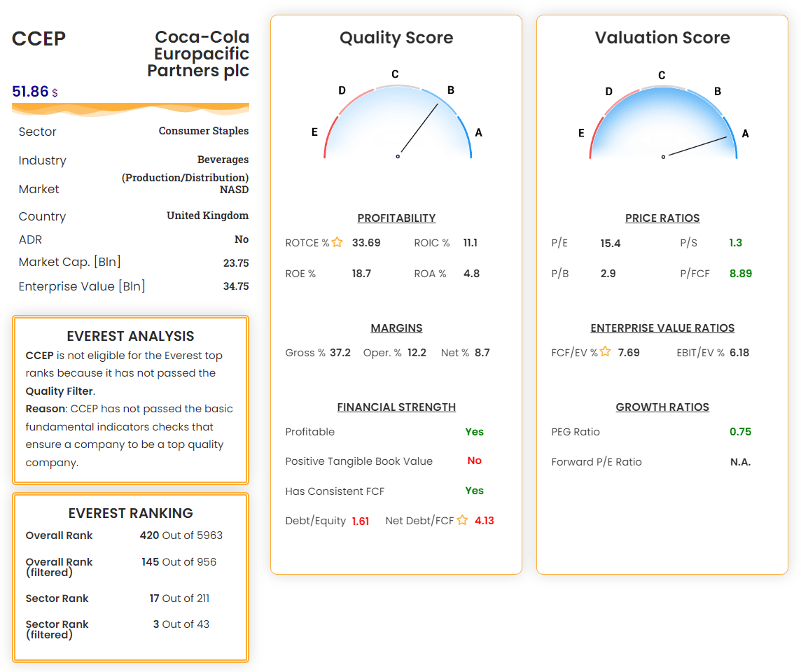The image size is (801, 672).
Task: Click the Debt/Equity value 1.61
Action: coord(360,521)
